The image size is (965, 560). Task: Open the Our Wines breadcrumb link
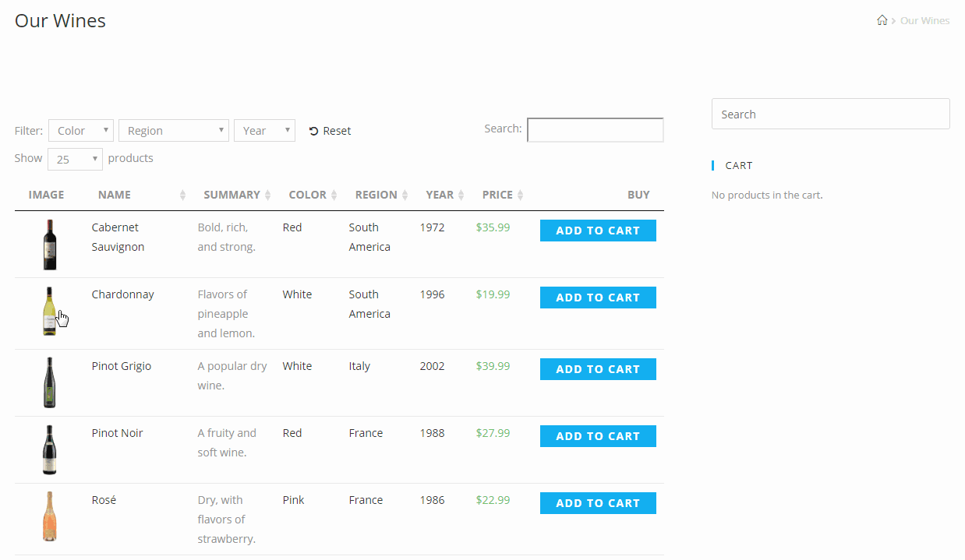(924, 20)
